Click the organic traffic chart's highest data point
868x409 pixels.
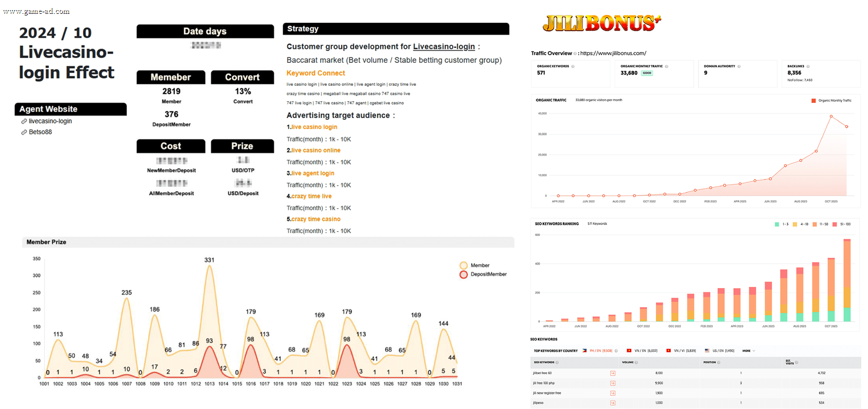(x=831, y=116)
